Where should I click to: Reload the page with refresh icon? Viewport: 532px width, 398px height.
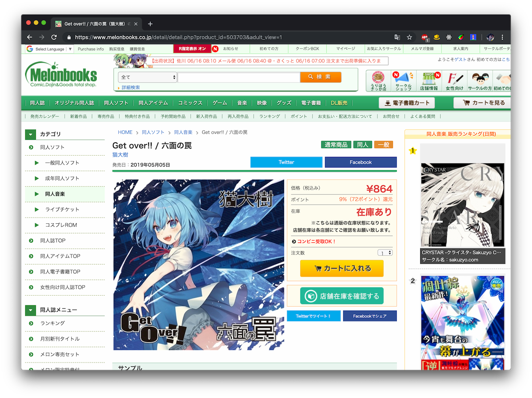click(54, 37)
